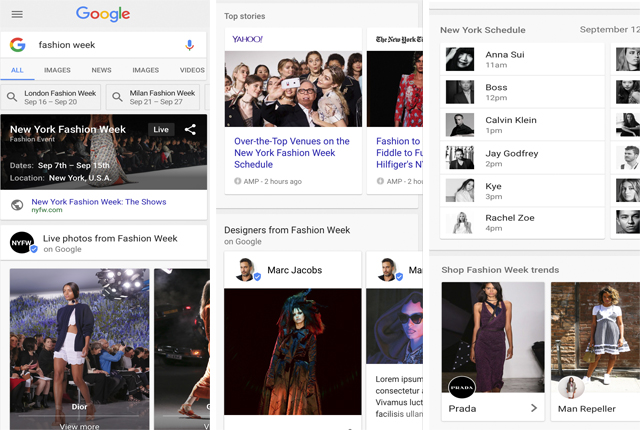This screenshot has height=430, width=640.
Task: Click the New York Schedule heading
Action: pos(483,30)
